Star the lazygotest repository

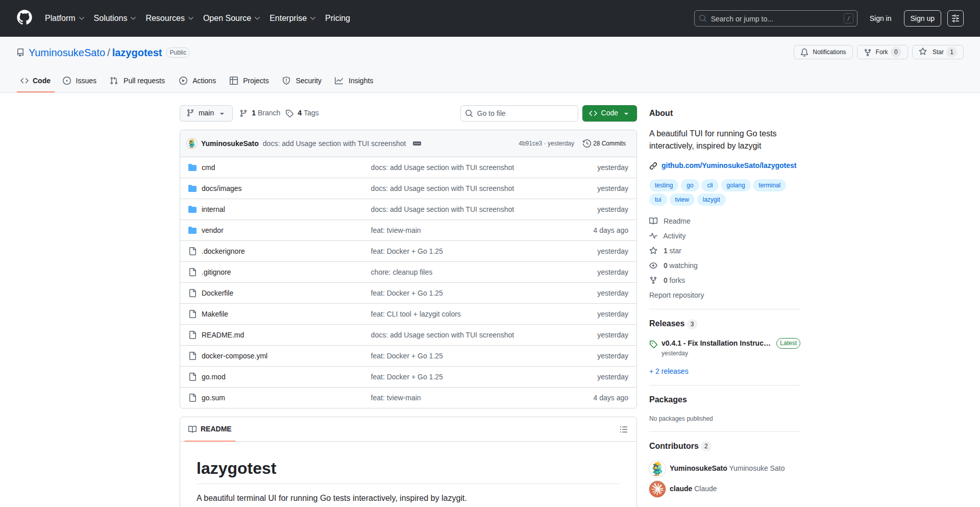pyautogui.click(x=932, y=52)
